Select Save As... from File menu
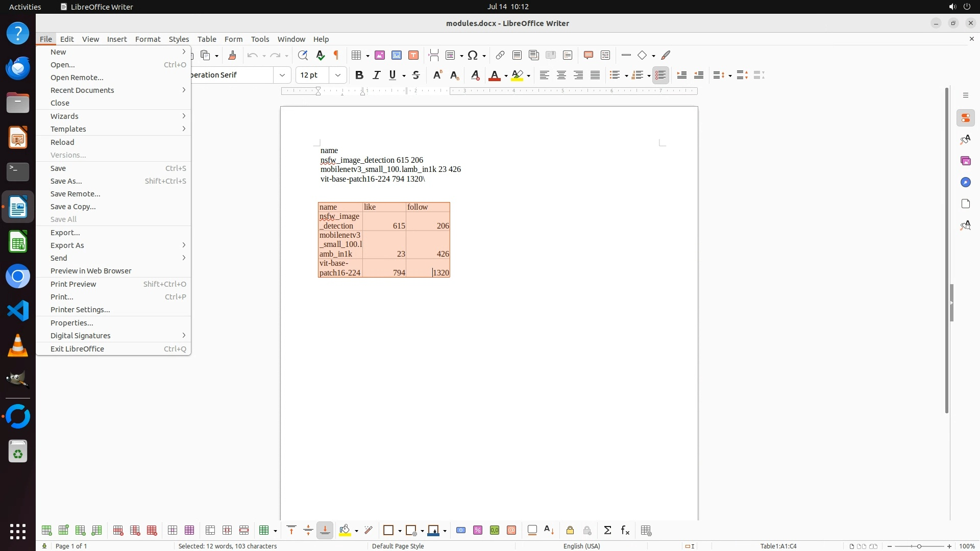Viewport: 980px width, 551px height. point(66,181)
